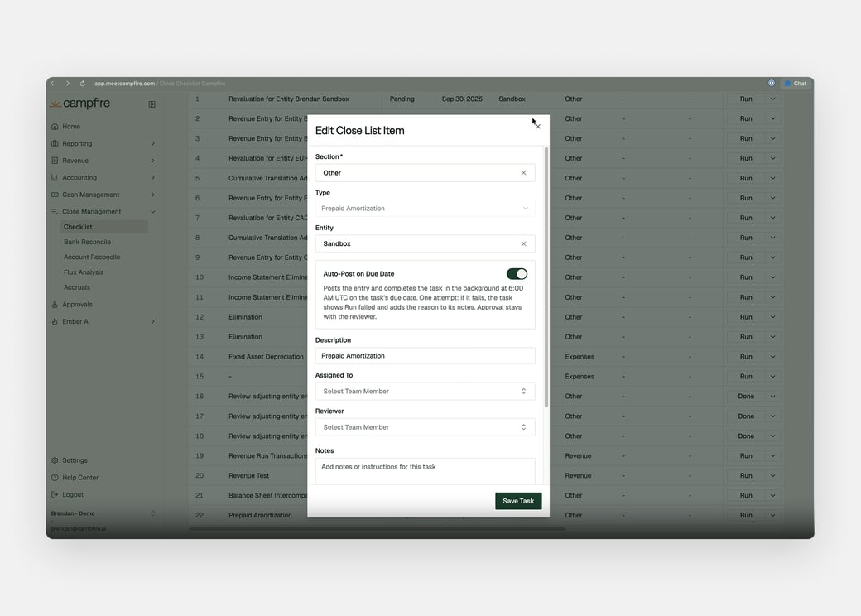Image resolution: width=861 pixels, height=616 pixels.
Task: Save the task with Save Task button
Action: click(x=518, y=501)
